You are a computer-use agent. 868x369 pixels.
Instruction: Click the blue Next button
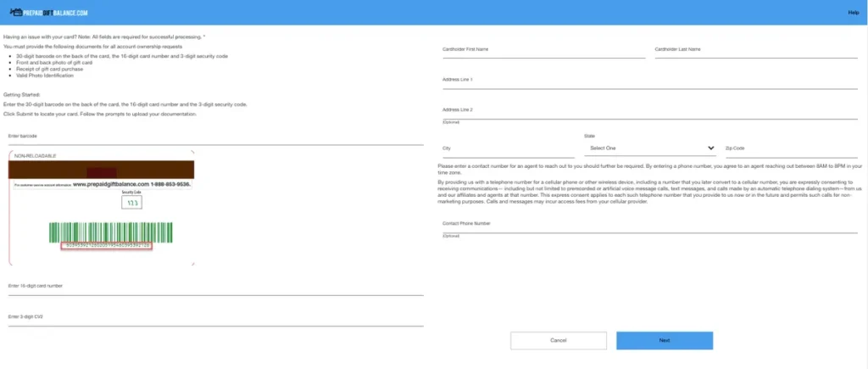(664, 340)
